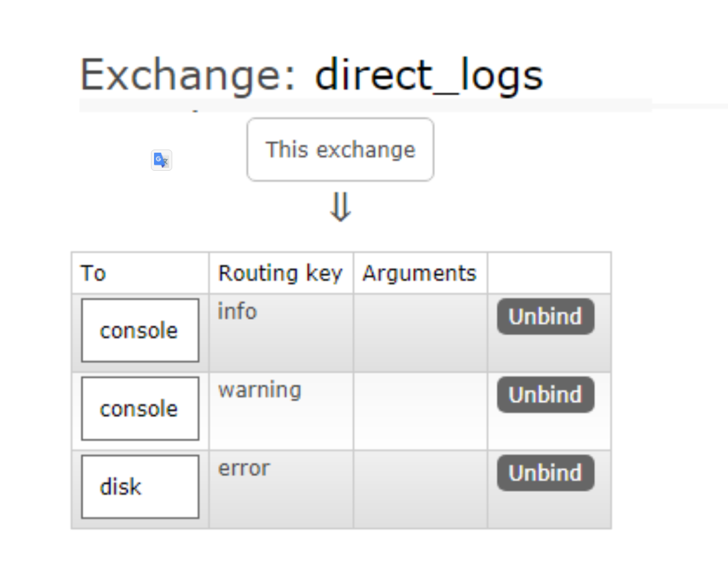Select the error routing key cell
Viewport: 728px width, 588px height.
(x=281, y=489)
